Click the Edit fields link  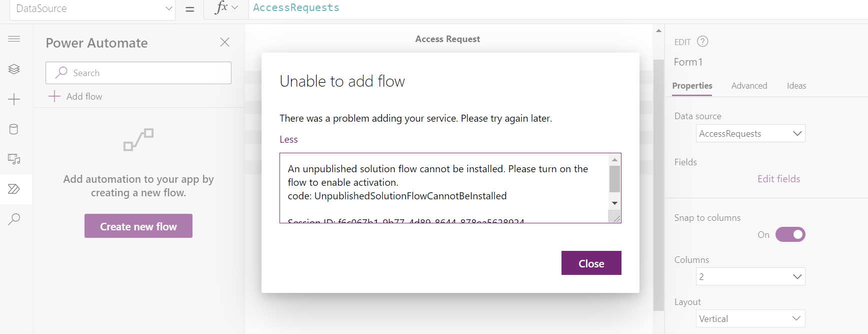point(778,179)
